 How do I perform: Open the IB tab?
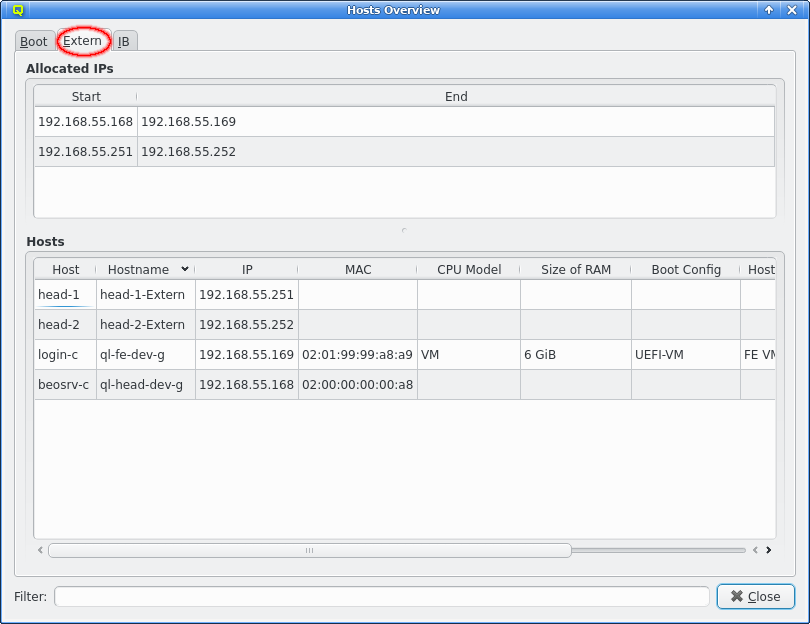click(x=124, y=41)
